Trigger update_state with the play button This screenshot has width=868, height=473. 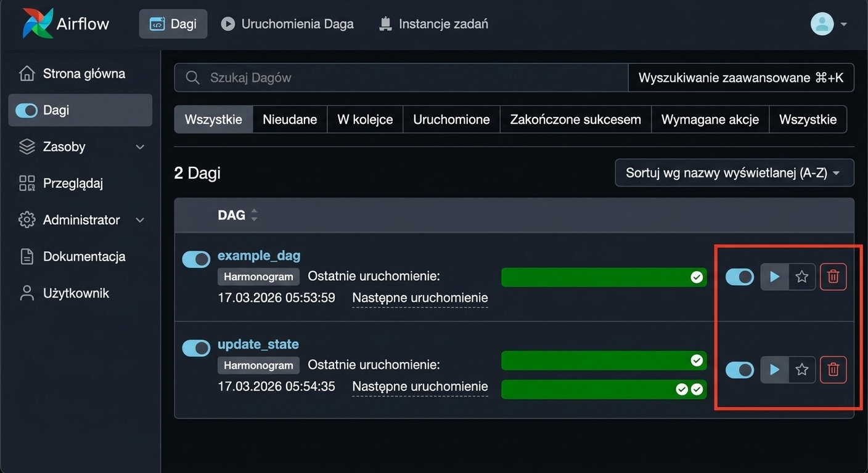(x=774, y=370)
